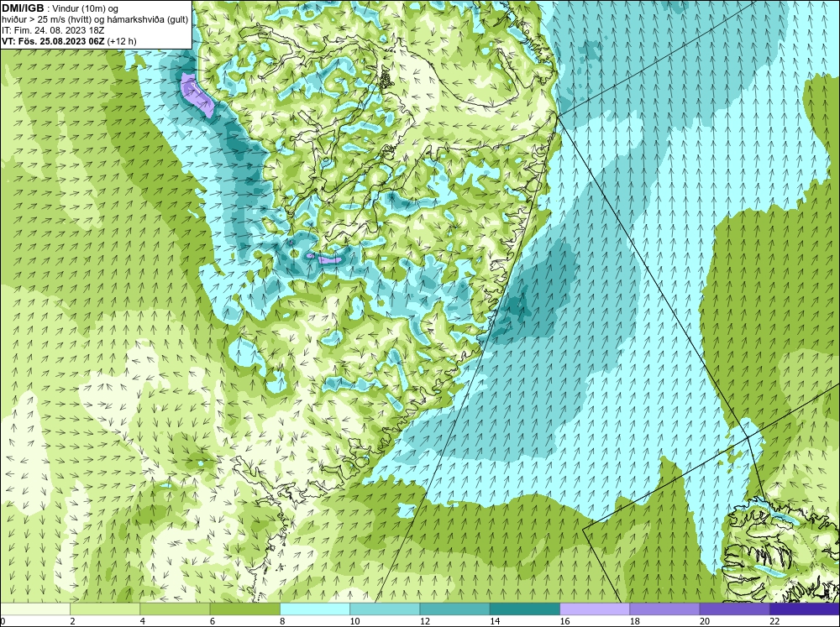Click the 18–20 m/s purple legend swatch
This screenshot has height=627, width=840.
tap(664, 609)
